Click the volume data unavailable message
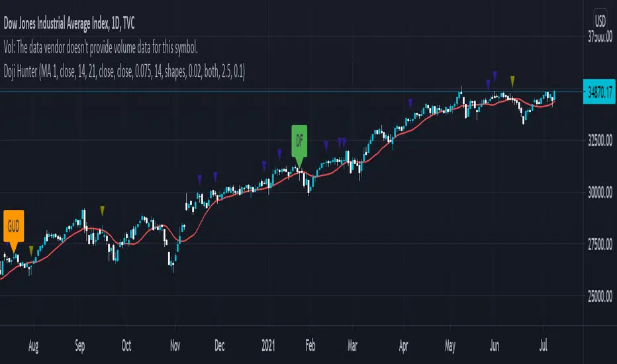Image resolution: width=617 pixels, height=364 pixels. coord(101,48)
